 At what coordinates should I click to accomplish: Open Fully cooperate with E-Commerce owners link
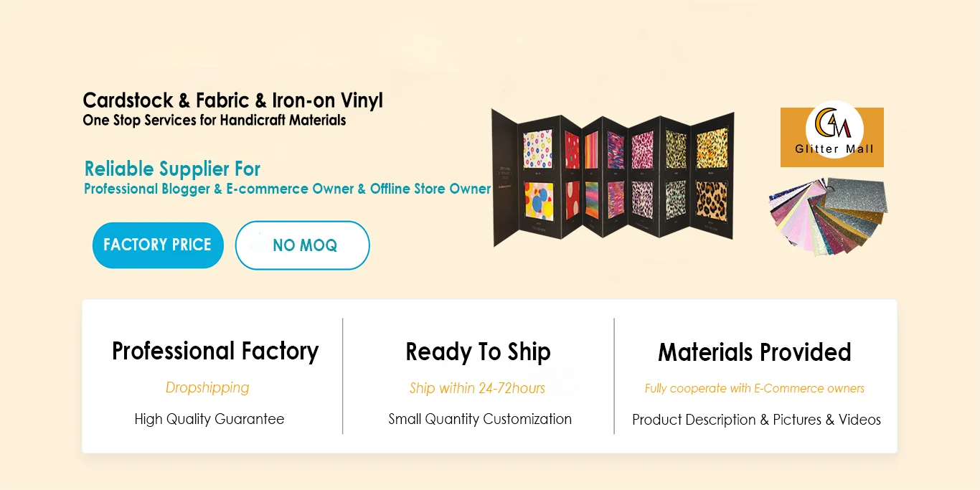(754, 389)
